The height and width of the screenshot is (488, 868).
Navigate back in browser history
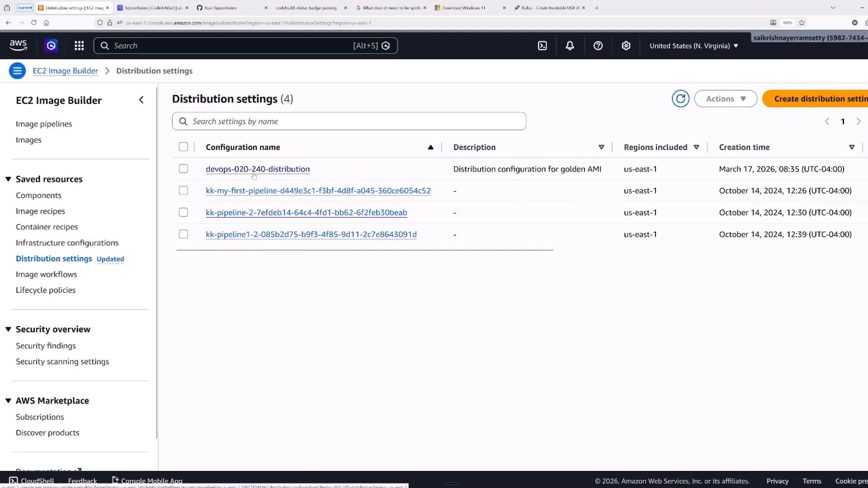(8, 23)
